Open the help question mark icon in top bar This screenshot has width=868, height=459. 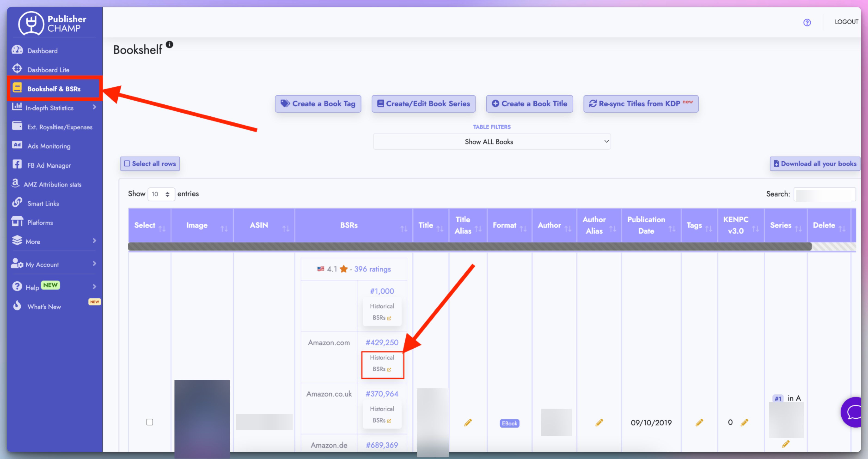point(807,23)
